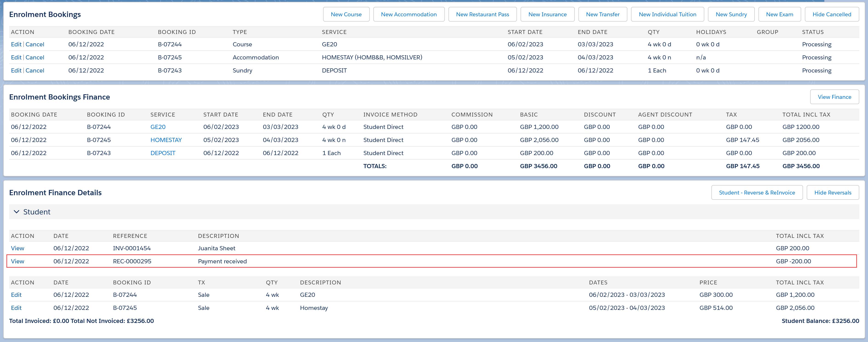Click New Accommodation button
Image resolution: width=868 pixels, height=342 pixels.
click(408, 14)
